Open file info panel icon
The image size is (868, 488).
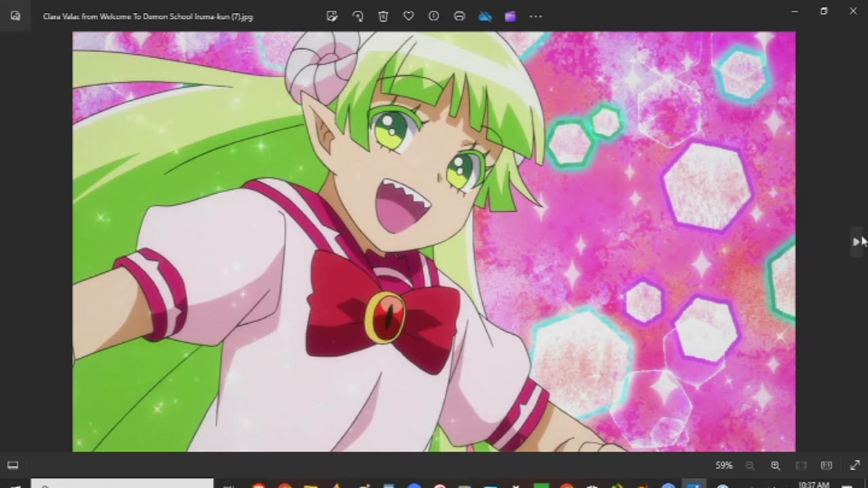pos(434,16)
